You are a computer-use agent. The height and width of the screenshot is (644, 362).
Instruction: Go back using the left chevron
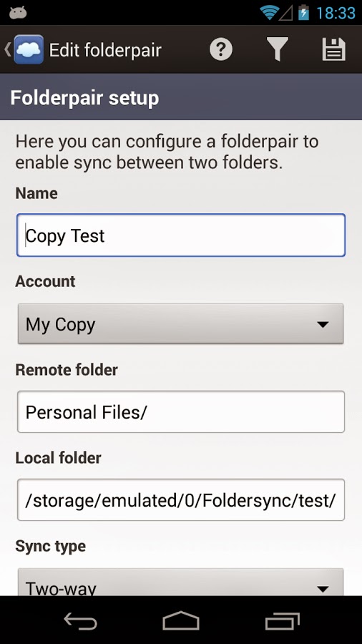point(7,49)
